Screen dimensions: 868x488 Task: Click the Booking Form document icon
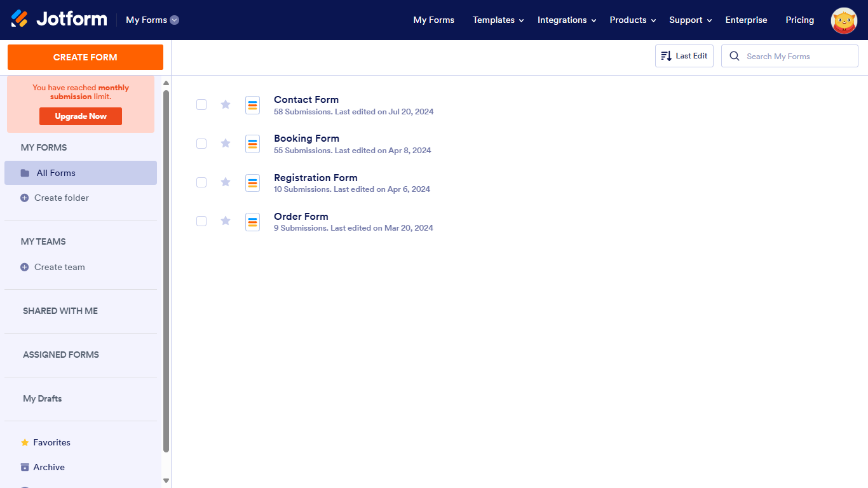(x=253, y=144)
